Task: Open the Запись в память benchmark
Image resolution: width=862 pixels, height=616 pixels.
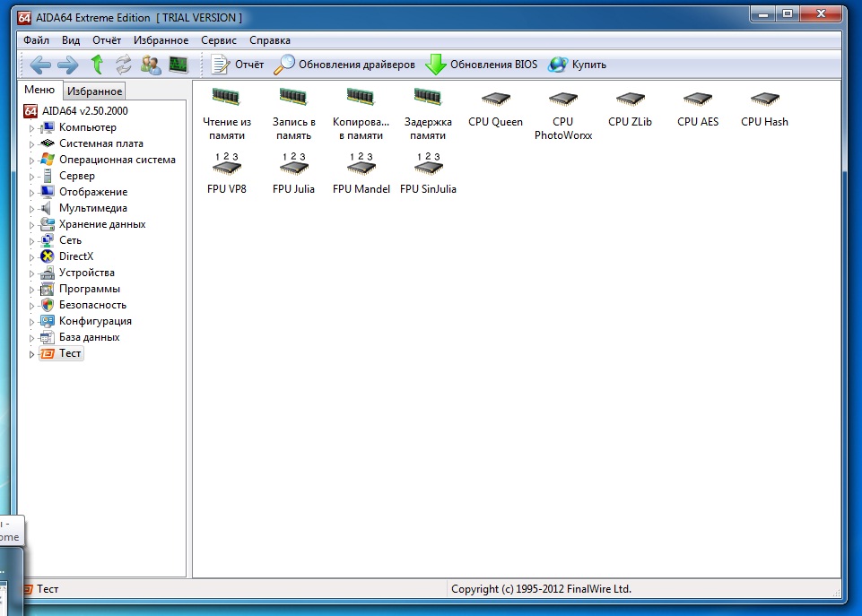Action: (293, 114)
